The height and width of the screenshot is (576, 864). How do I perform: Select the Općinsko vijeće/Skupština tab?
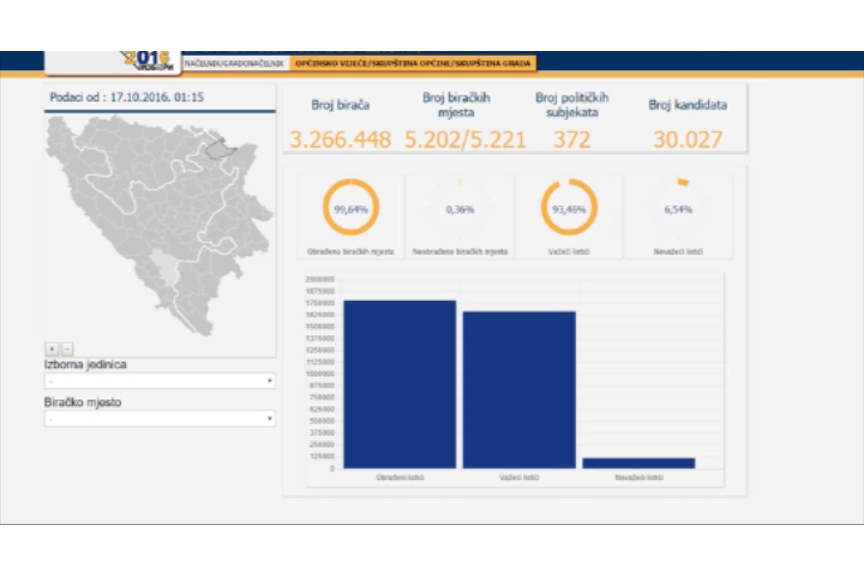coord(413,64)
